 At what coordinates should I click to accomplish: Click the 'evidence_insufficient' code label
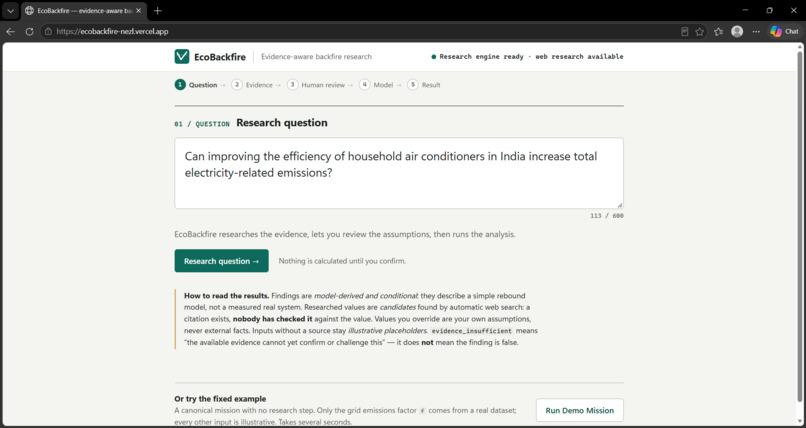471,331
